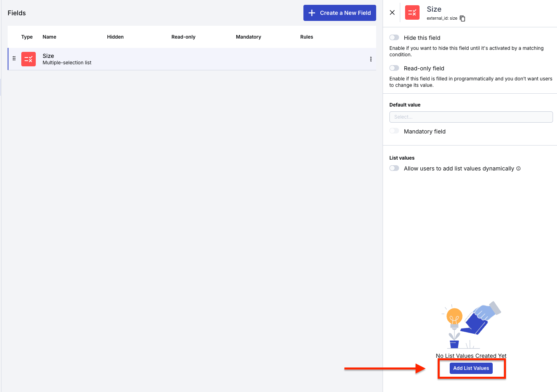
Task: Click inside the Default value input field
Action: coord(471,117)
